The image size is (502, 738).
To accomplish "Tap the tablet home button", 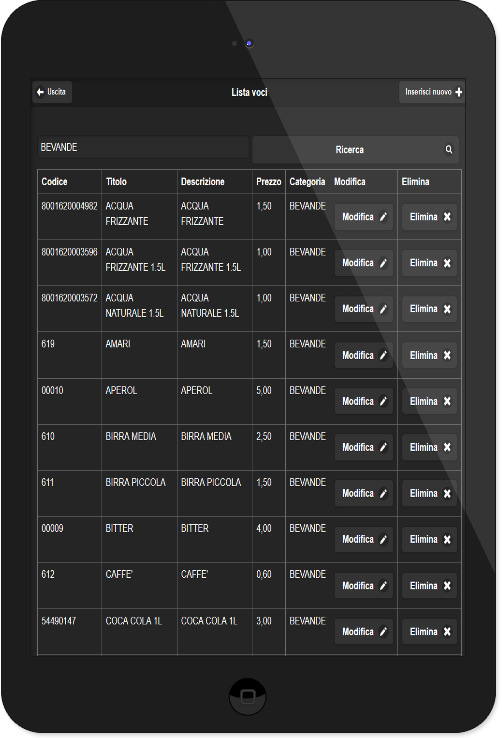I will 247,696.
